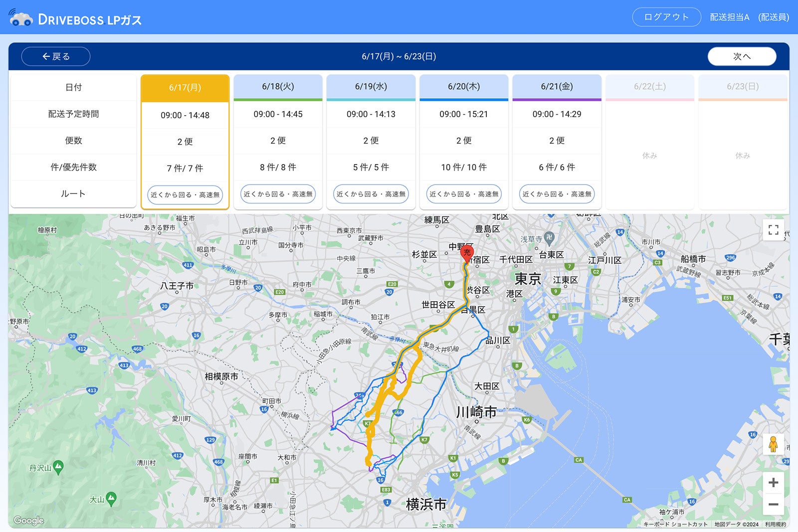Select the red 充 marker pin on map
The height and width of the screenshot is (532, 798).
(x=466, y=252)
